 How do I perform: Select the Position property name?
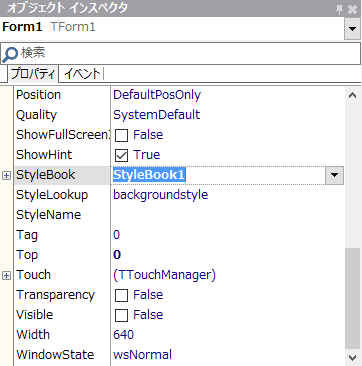coord(38,95)
